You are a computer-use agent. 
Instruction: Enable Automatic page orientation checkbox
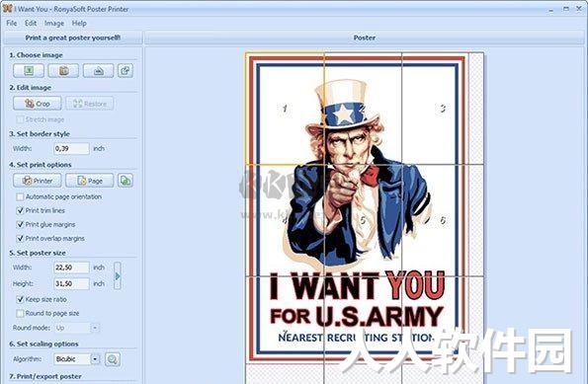[20, 196]
